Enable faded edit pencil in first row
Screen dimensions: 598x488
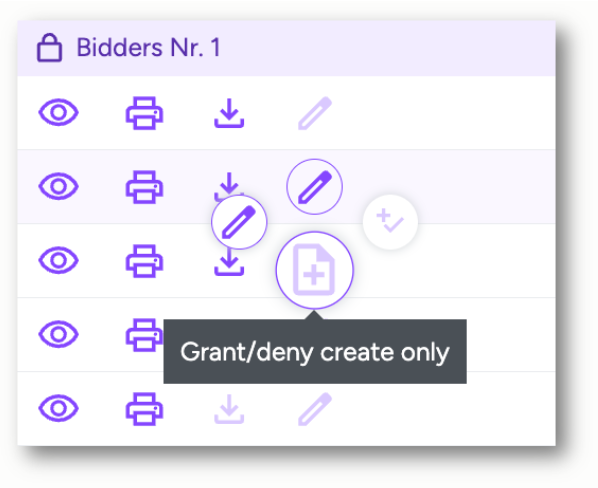315,113
